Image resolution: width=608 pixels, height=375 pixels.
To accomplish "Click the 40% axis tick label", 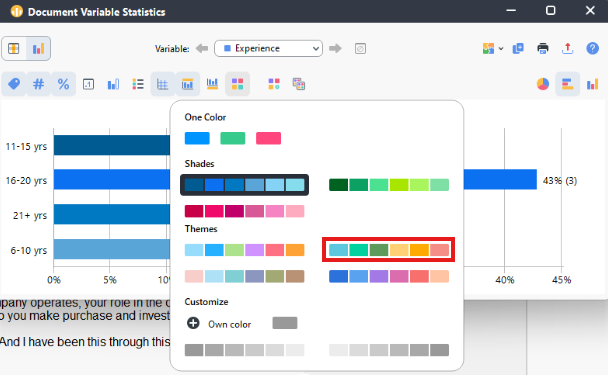I will [504, 280].
